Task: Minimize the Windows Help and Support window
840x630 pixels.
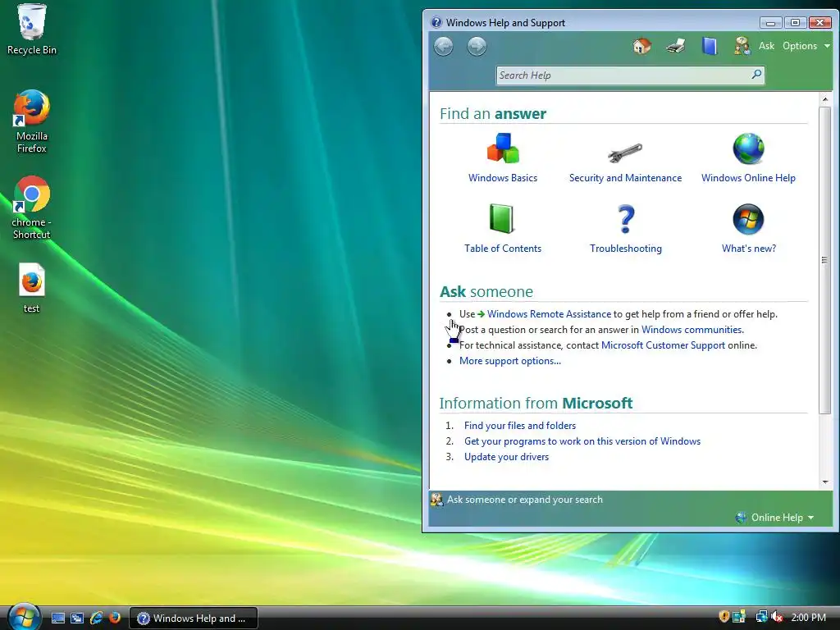Action: pyautogui.click(x=771, y=22)
